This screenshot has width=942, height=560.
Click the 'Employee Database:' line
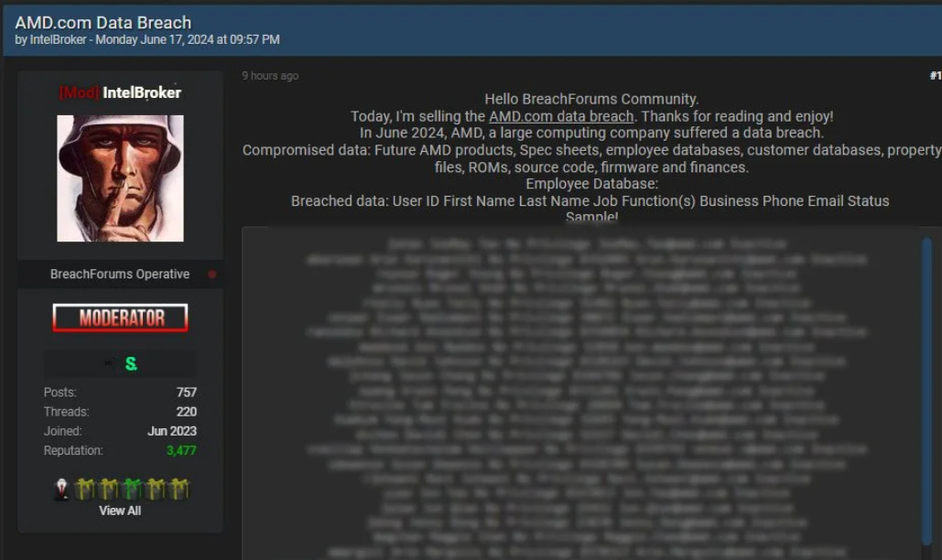tap(591, 184)
